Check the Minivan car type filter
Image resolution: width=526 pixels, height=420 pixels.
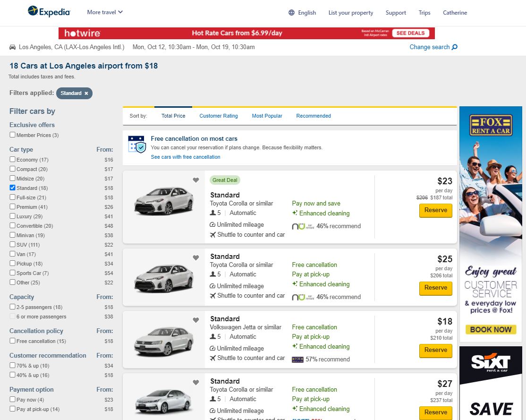coord(12,235)
